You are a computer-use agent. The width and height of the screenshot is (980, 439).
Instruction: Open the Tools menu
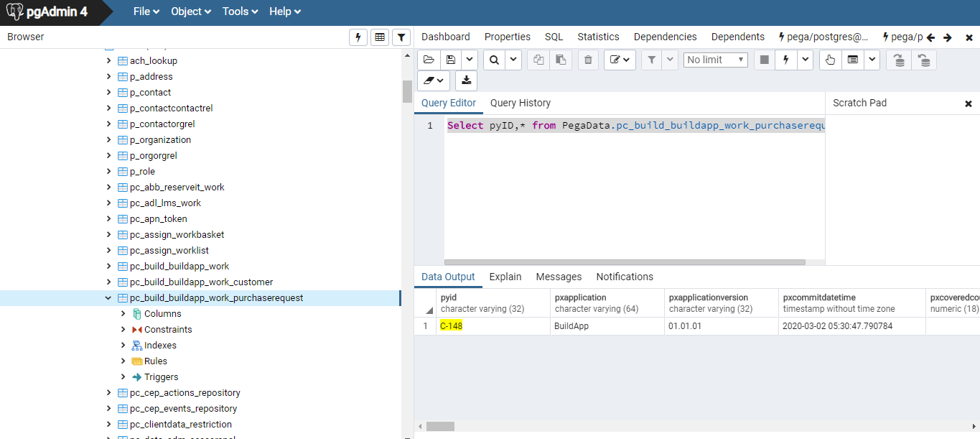click(239, 11)
